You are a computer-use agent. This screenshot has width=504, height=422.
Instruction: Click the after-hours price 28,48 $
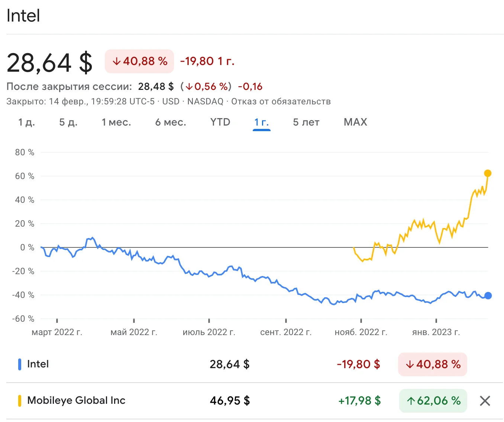(x=156, y=87)
